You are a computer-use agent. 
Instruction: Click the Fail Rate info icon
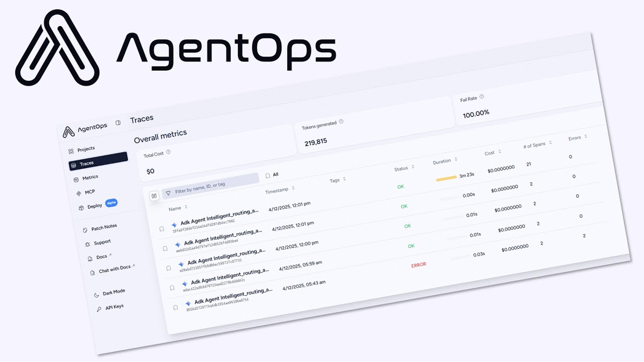[x=481, y=97]
